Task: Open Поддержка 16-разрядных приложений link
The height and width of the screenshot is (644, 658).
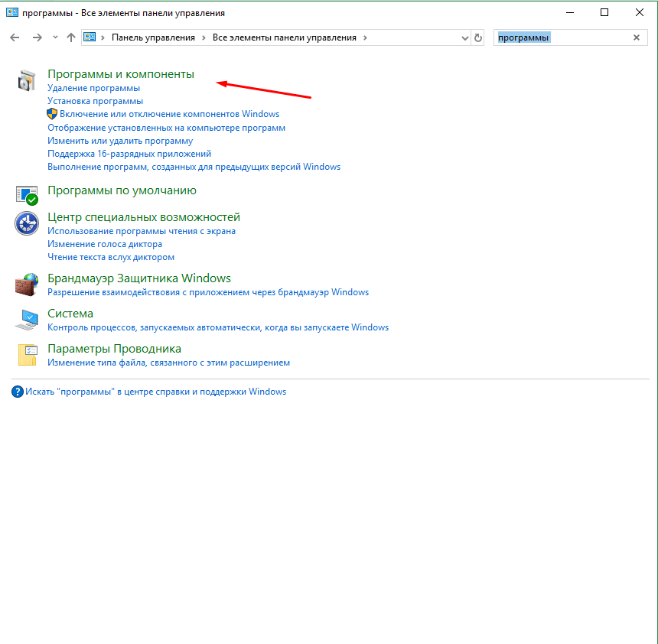Action: point(129,154)
